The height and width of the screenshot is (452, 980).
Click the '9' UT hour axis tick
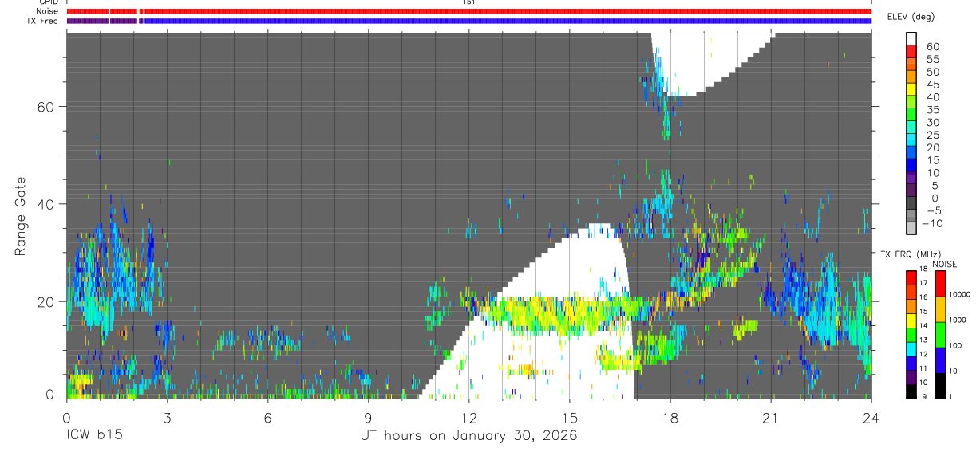tap(368, 417)
